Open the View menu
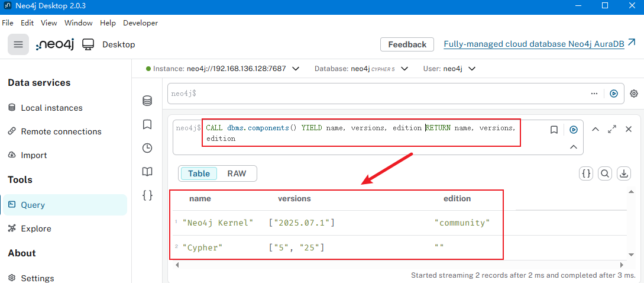The image size is (644, 283). tap(49, 23)
